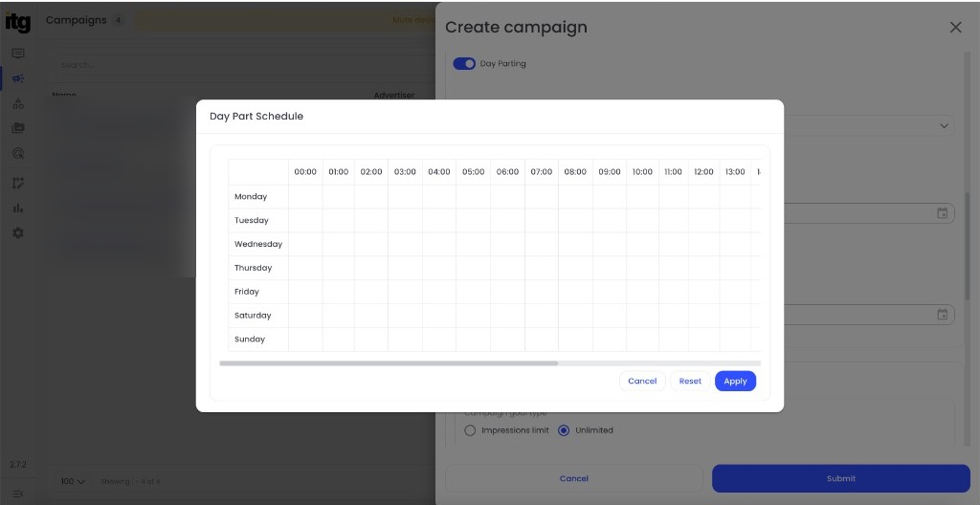Screen dimensions: 980x505
Task: Select the Monday 00:00 schedule cell
Action: click(305, 197)
